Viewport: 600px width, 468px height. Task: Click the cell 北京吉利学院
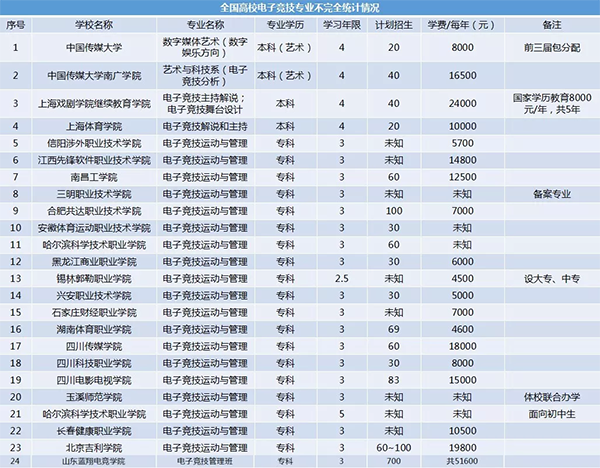94,448
